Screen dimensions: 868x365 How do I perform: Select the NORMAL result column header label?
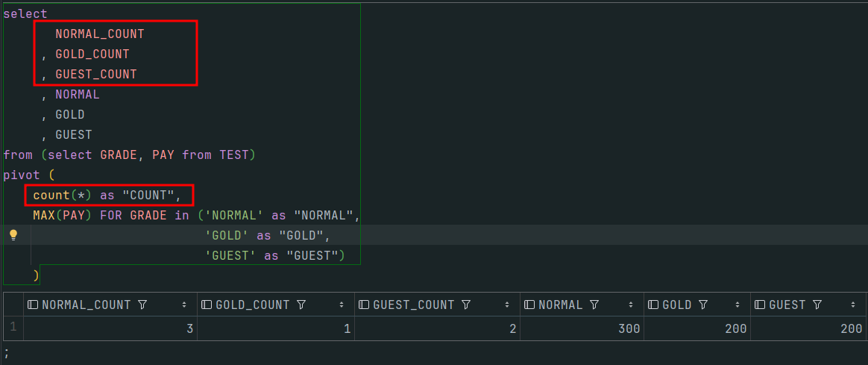[561, 305]
